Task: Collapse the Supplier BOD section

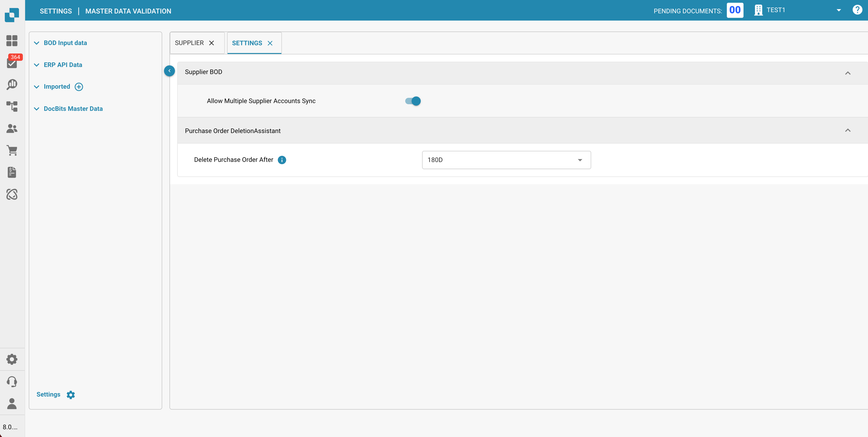Action: click(848, 73)
